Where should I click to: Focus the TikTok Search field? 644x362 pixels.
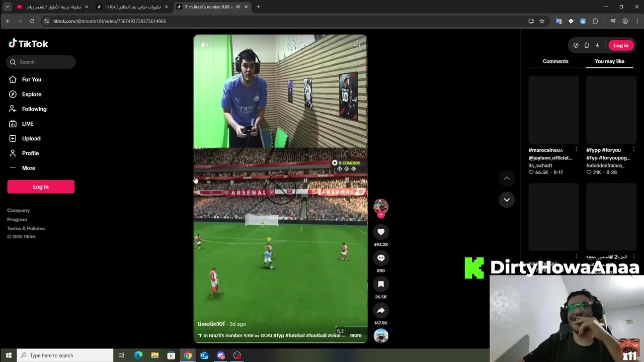click(x=41, y=62)
